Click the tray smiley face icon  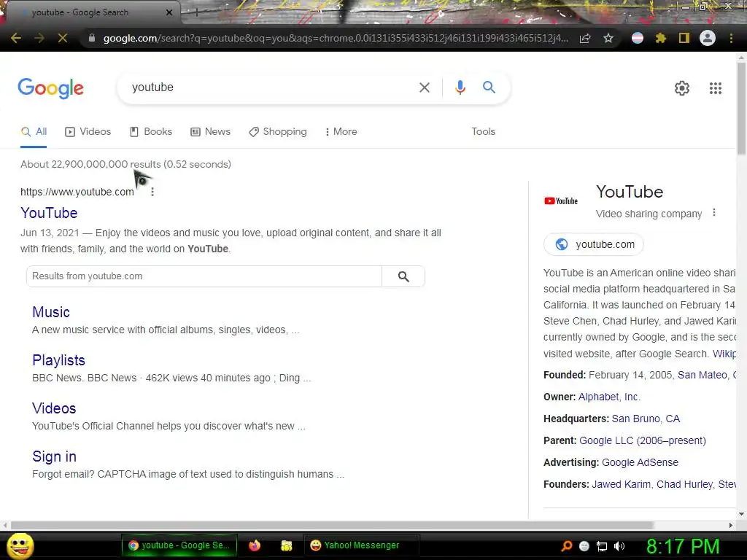point(584,547)
